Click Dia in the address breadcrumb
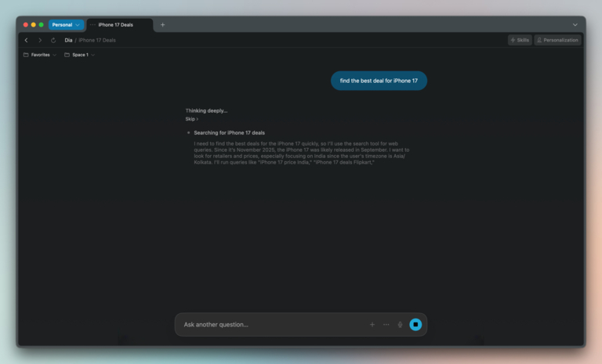Image resolution: width=602 pixels, height=364 pixels. (68, 40)
